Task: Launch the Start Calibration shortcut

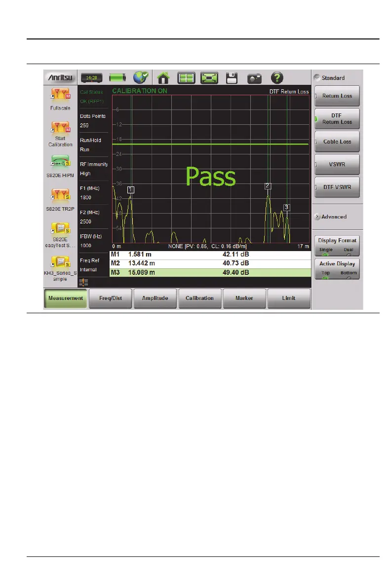Action: (60, 128)
